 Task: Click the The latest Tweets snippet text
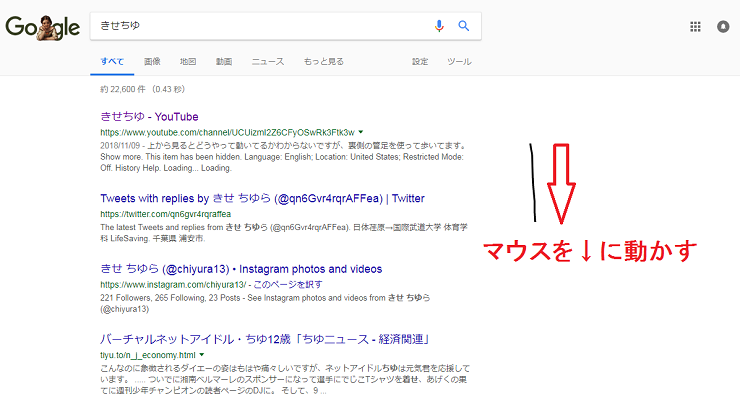pos(284,233)
